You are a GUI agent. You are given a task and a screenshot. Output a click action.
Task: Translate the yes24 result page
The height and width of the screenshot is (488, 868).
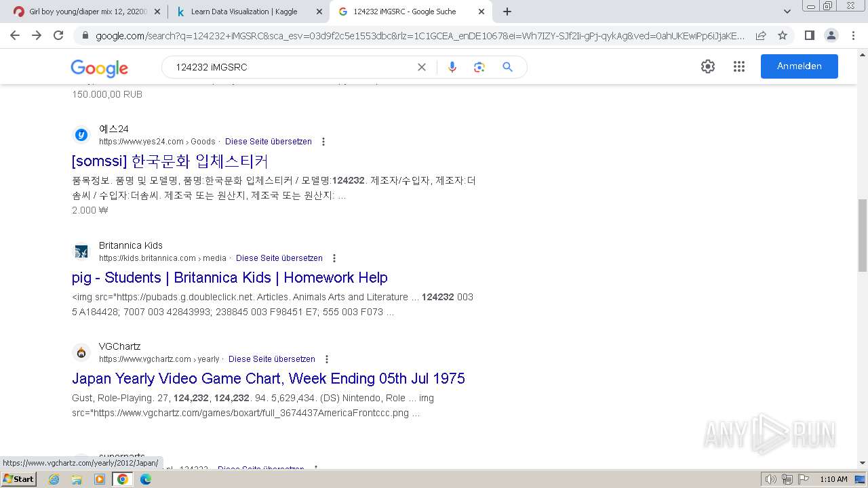tap(269, 142)
